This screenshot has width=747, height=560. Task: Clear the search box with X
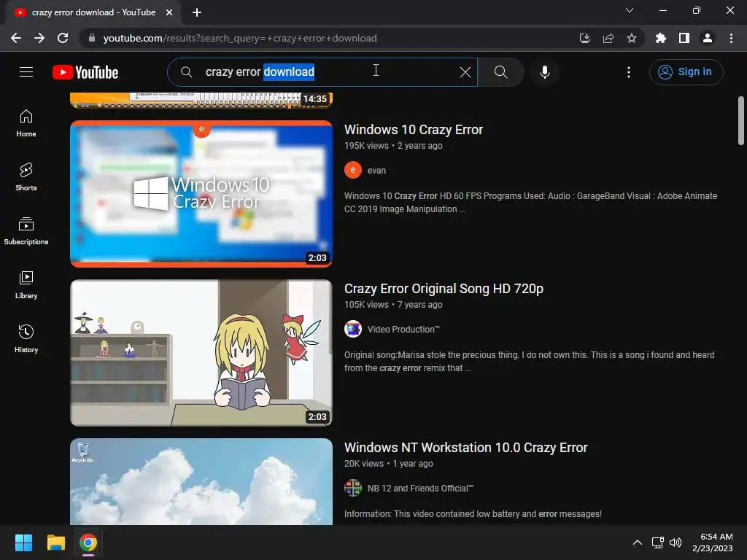[465, 72]
